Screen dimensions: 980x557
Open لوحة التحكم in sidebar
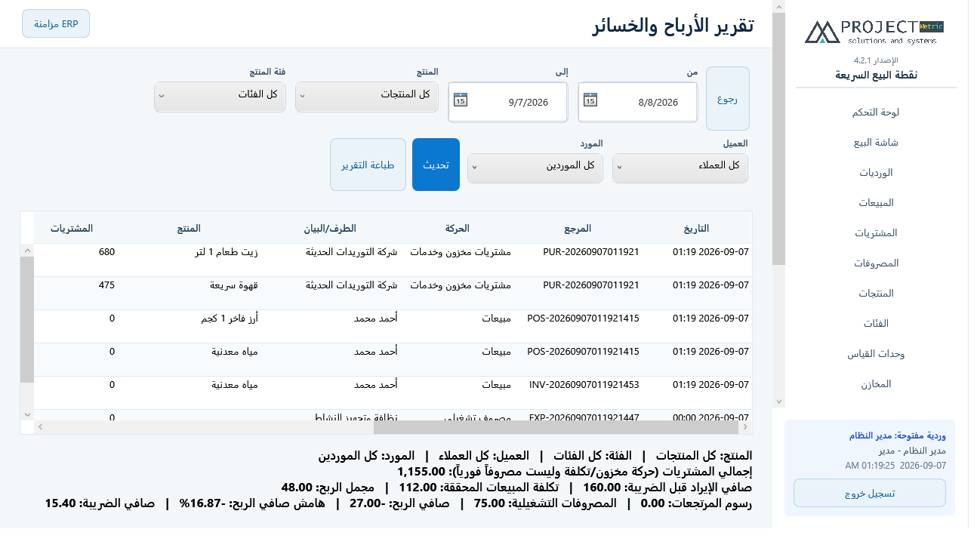pos(876,112)
